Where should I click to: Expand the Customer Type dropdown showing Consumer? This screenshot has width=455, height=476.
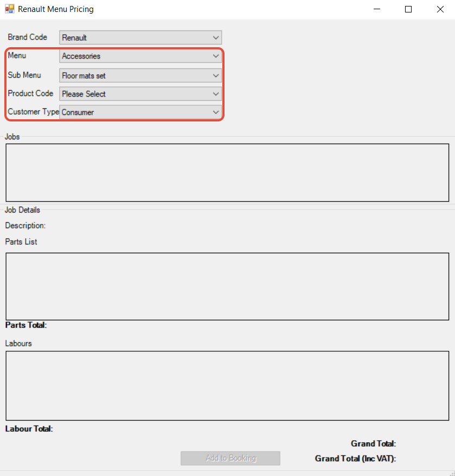pos(140,112)
